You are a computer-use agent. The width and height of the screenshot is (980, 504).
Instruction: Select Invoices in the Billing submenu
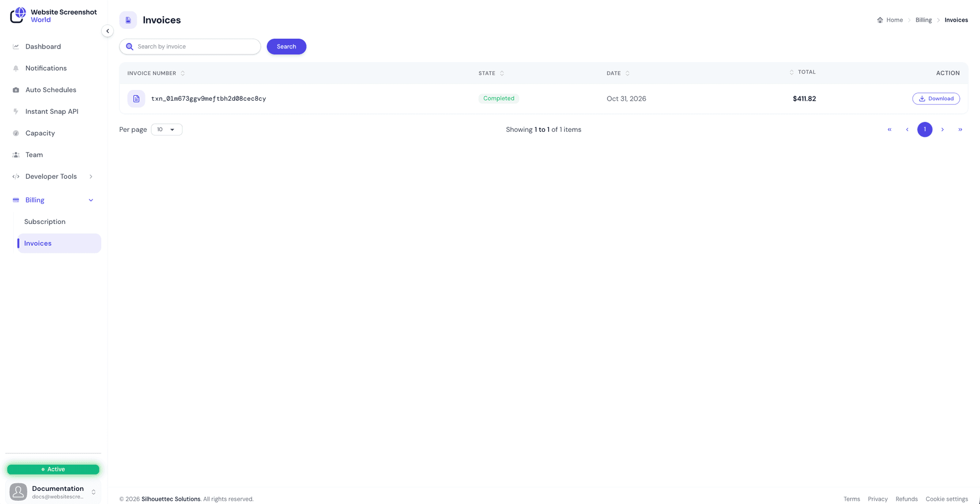[x=59, y=244]
